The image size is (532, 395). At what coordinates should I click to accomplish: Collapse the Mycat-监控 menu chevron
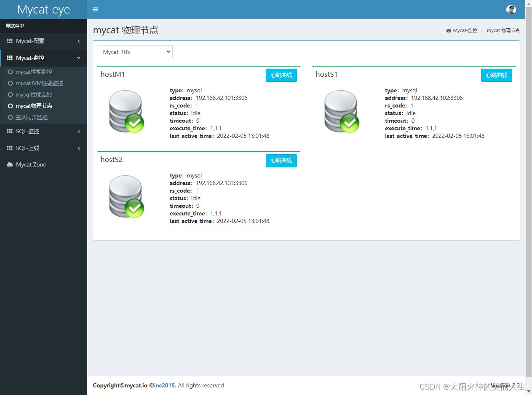coord(79,58)
